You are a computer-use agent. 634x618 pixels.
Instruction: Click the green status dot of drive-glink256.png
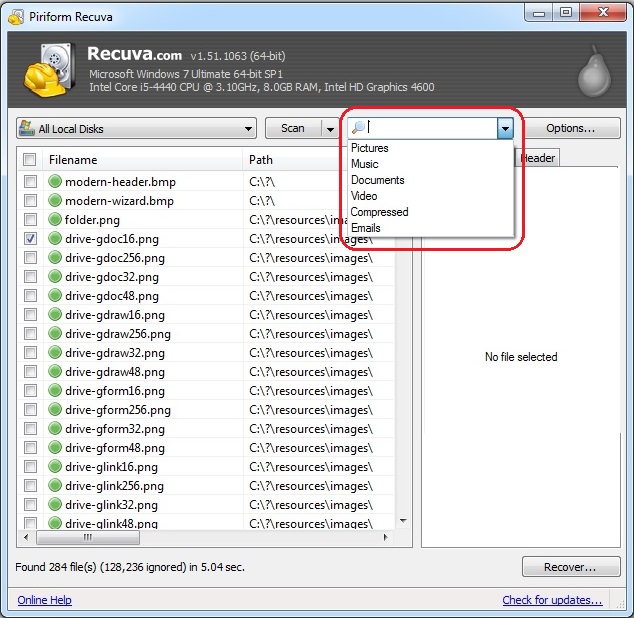55,485
